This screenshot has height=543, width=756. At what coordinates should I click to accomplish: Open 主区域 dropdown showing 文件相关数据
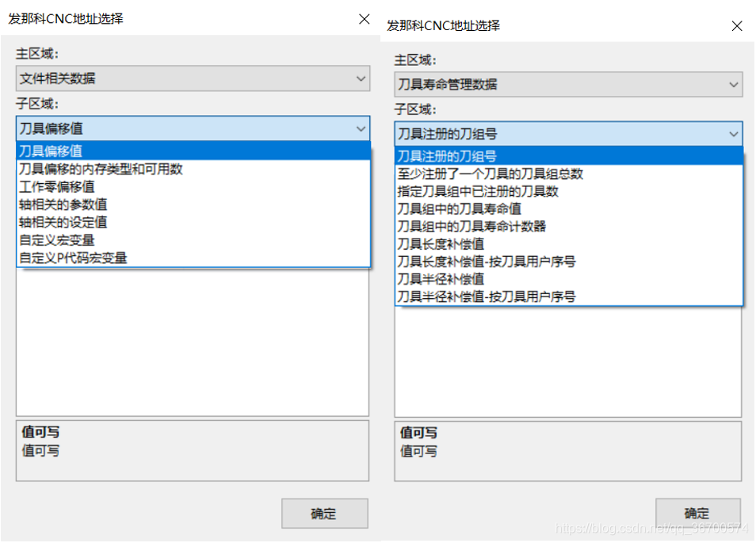(193, 78)
